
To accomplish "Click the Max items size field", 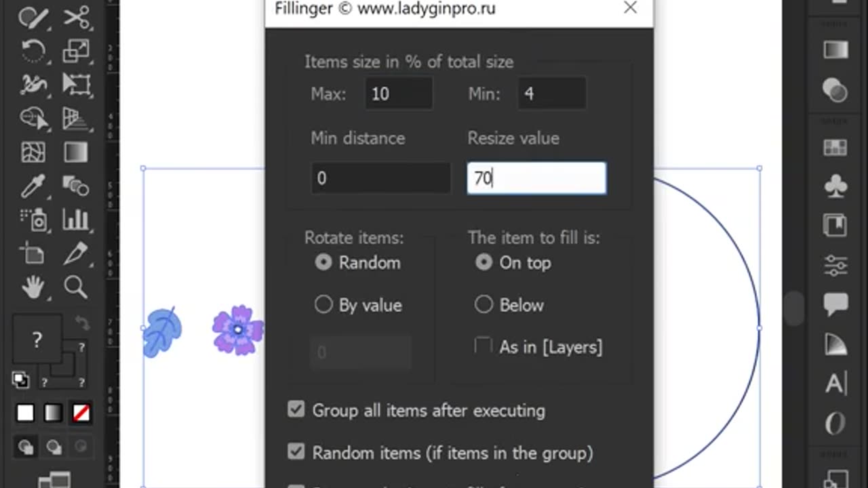I will [x=398, y=94].
